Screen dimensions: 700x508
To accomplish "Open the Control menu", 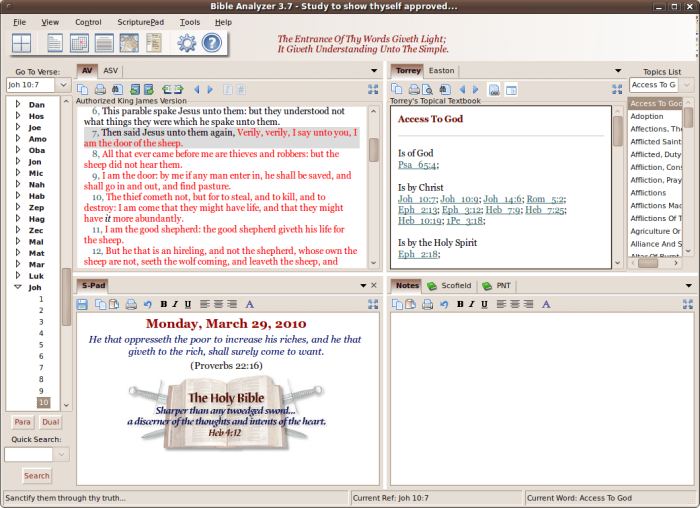I will (x=88, y=22).
